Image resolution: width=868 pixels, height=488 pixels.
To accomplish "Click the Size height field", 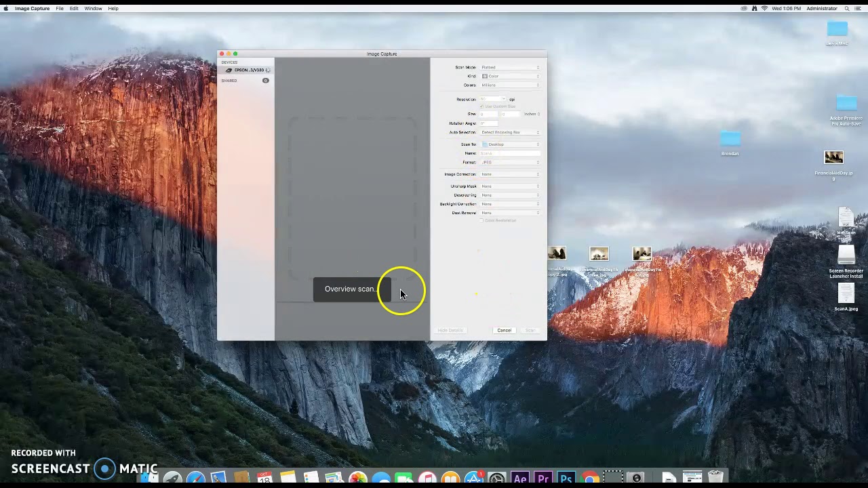I will point(510,114).
